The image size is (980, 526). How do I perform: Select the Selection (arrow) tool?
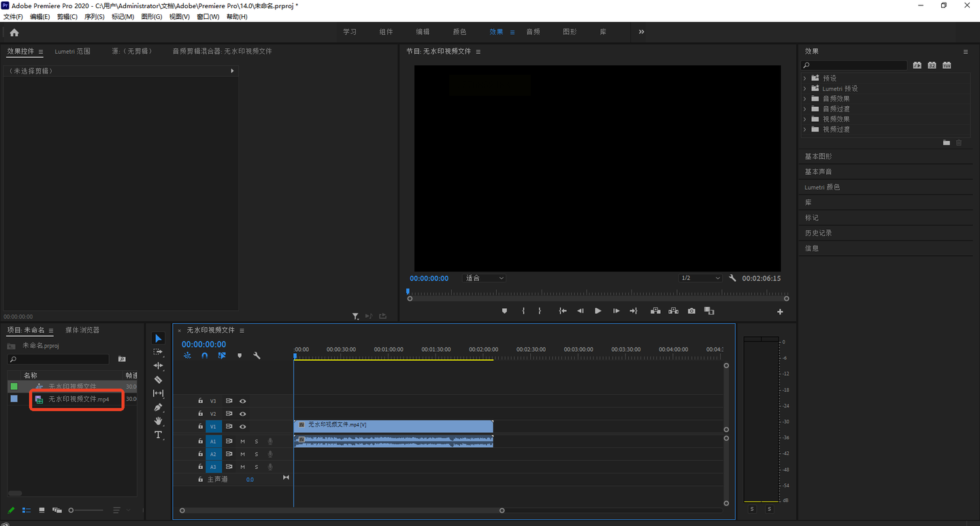click(158, 338)
